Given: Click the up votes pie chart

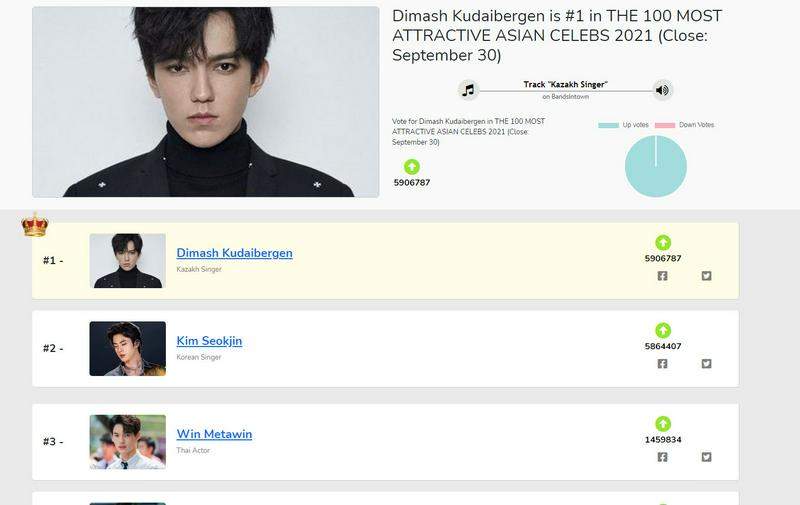Looking at the screenshot, I should point(656,166).
